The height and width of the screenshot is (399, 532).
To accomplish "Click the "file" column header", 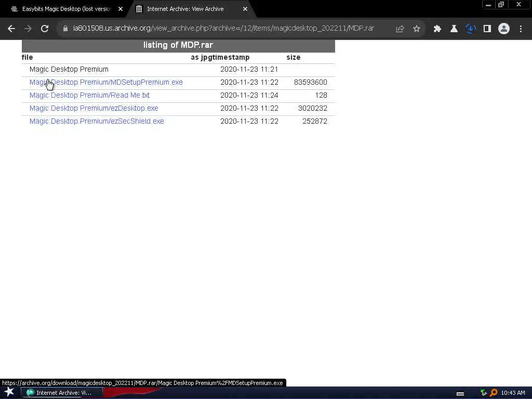I will click(27, 57).
